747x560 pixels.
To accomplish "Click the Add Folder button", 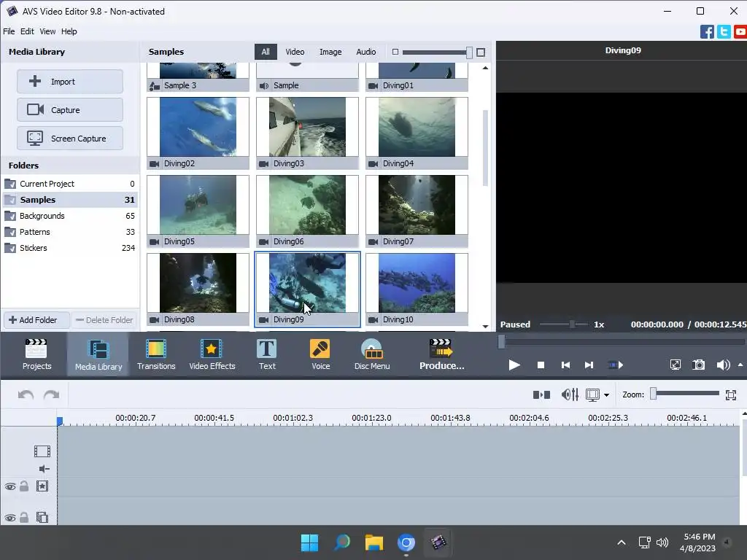I will pos(36,320).
